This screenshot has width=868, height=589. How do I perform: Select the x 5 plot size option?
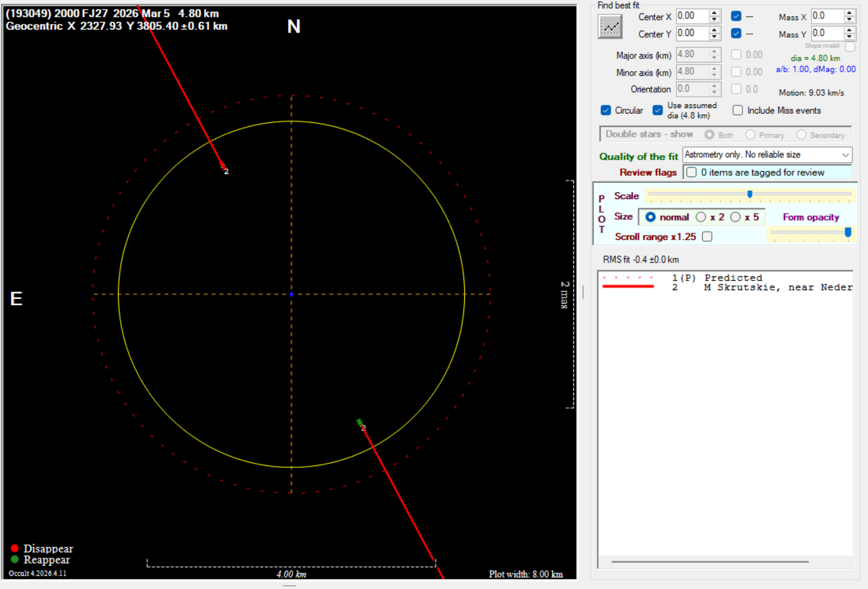pyautogui.click(x=735, y=217)
